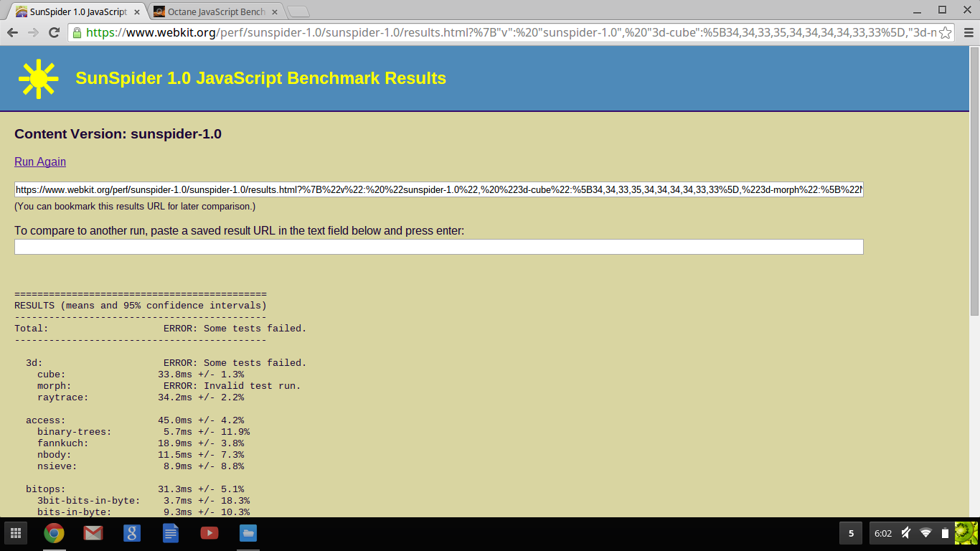Open Google Docs from the shelf
The width and height of the screenshot is (980, 551).
171,533
